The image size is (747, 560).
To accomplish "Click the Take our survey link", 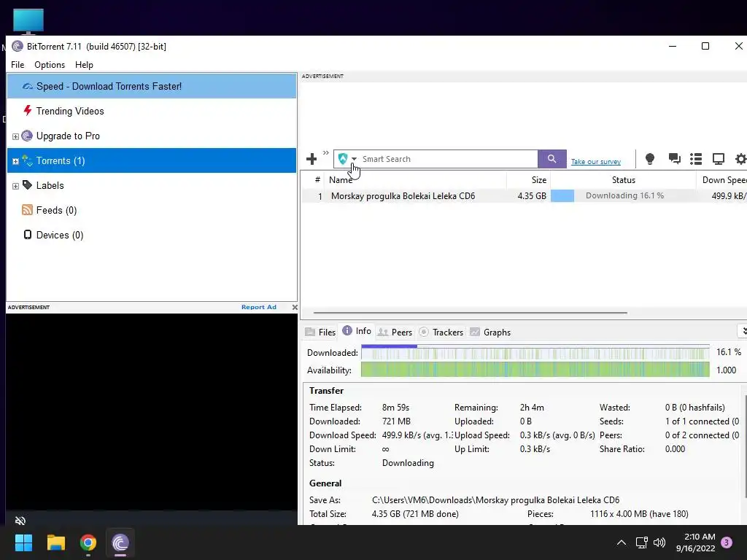I will pos(595,161).
